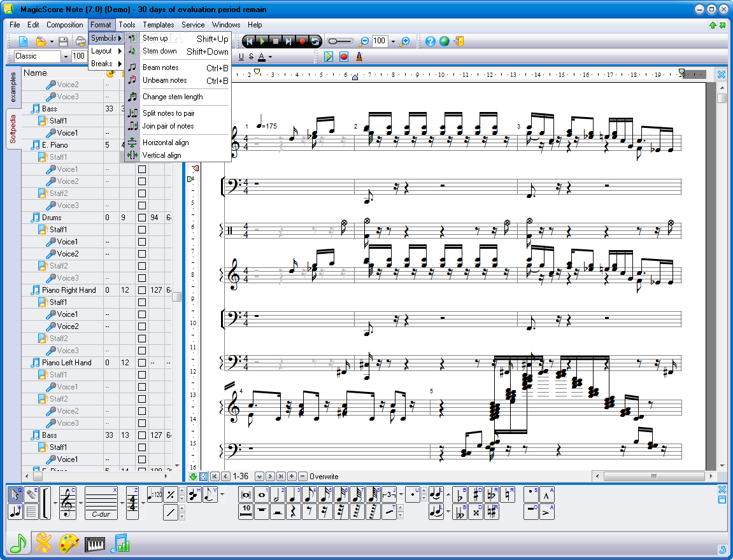Select the quarter note duration
The height and width of the screenshot is (560, 733).
pos(293,494)
